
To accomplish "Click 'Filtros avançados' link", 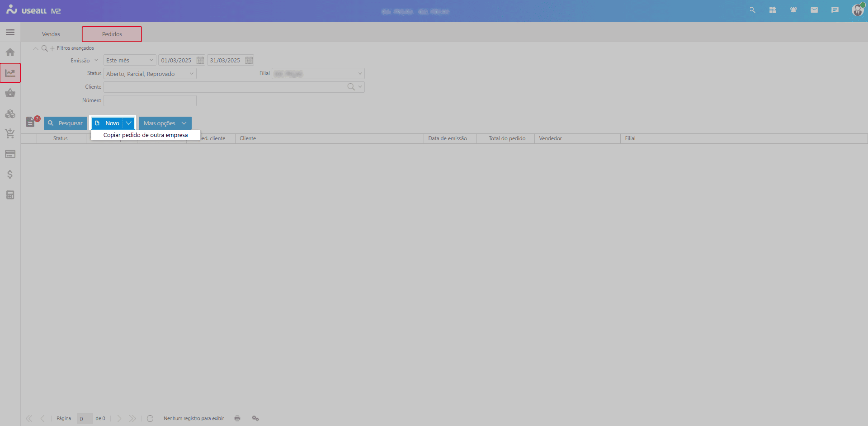I will (x=75, y=48).
